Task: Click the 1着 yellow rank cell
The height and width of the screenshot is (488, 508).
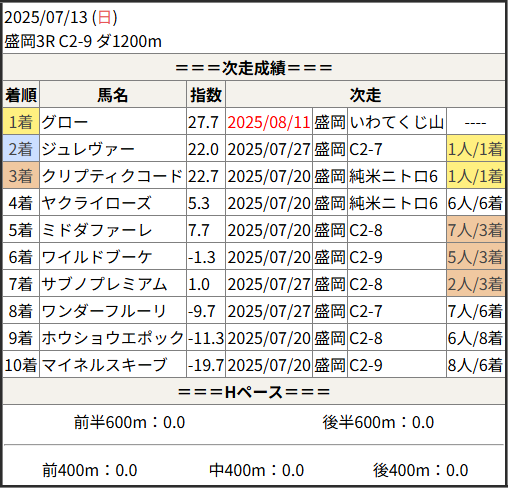Action: click(21, 122)
